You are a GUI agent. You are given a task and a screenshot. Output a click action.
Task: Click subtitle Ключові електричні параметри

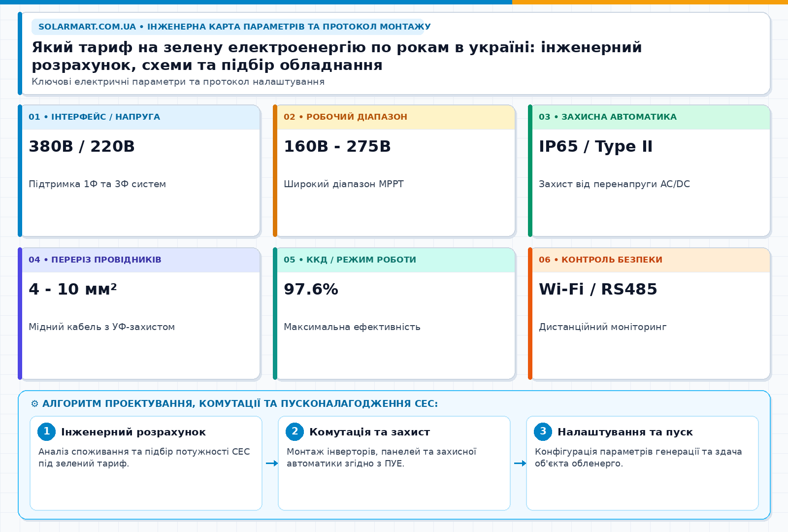178,82
